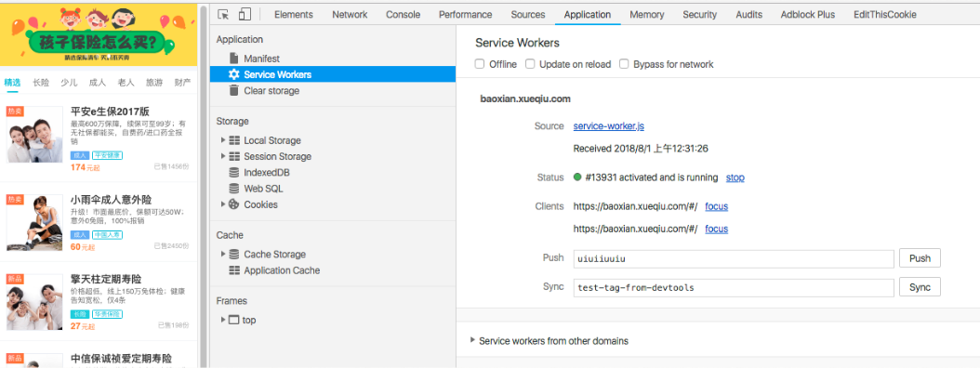The width and height of the screenshot is (980, 368).
Task: Select the 长险 category tab on the webpage
Action: click(x=41, y=82)
